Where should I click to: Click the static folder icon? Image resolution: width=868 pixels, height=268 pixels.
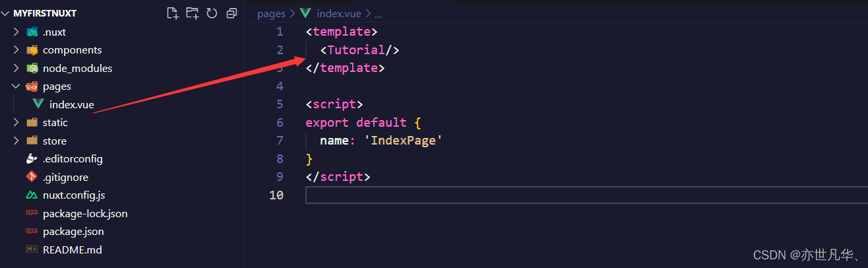[x=32, y=123]
